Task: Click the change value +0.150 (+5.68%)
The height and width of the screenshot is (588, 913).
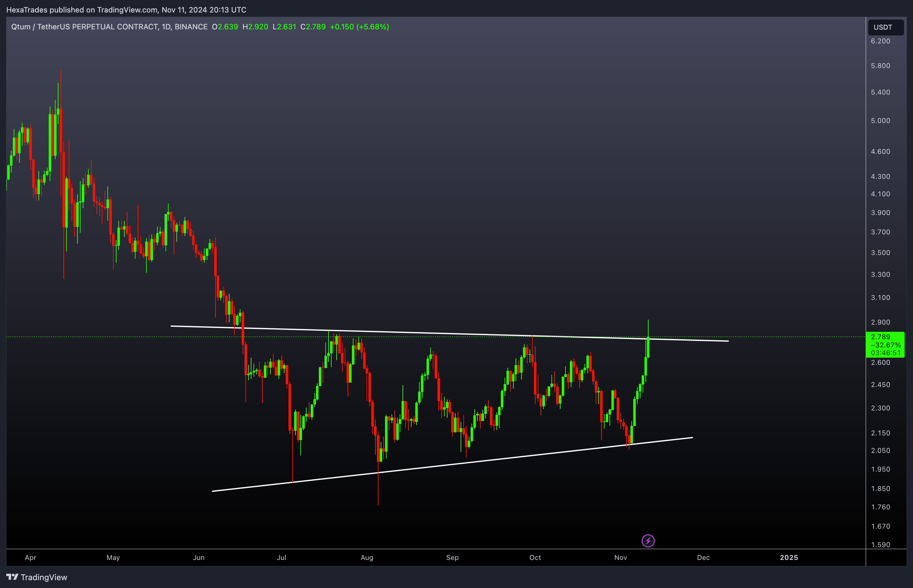Action: click(x=359, y=27)
